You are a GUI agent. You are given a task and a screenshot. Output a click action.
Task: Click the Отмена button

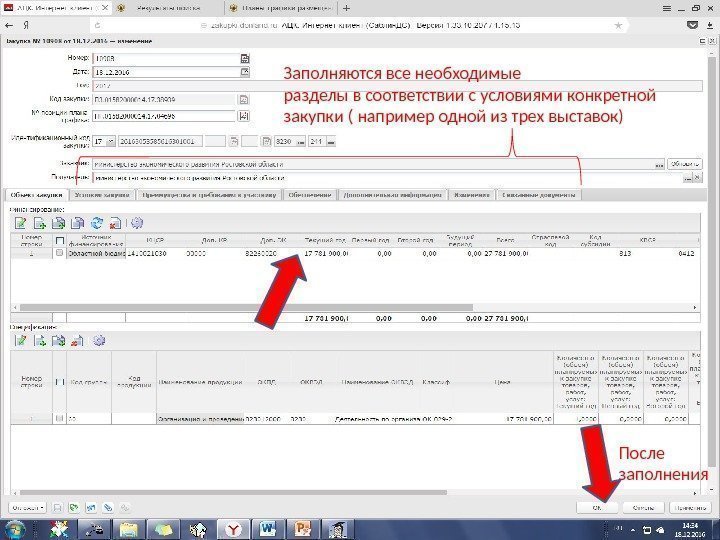[x=643, y=507]
